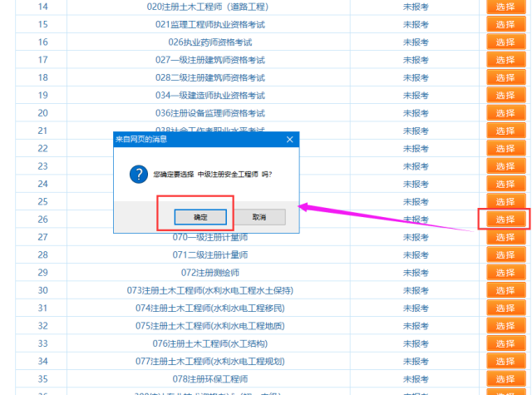The image size is (532, 395).
Task: Click the text 027一级注册建筑师资格考试
Action: click(210, 60)
